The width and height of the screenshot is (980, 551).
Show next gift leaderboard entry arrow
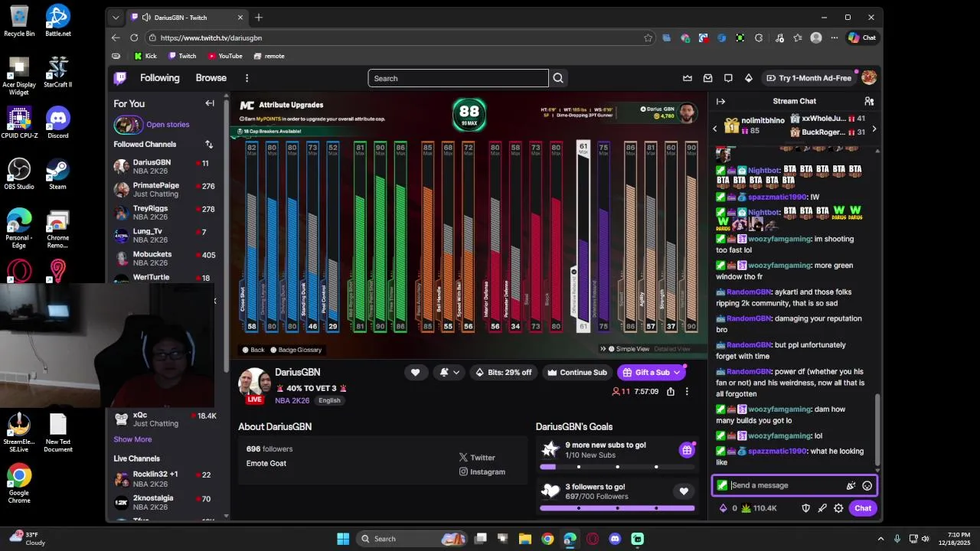click(874, 129)
